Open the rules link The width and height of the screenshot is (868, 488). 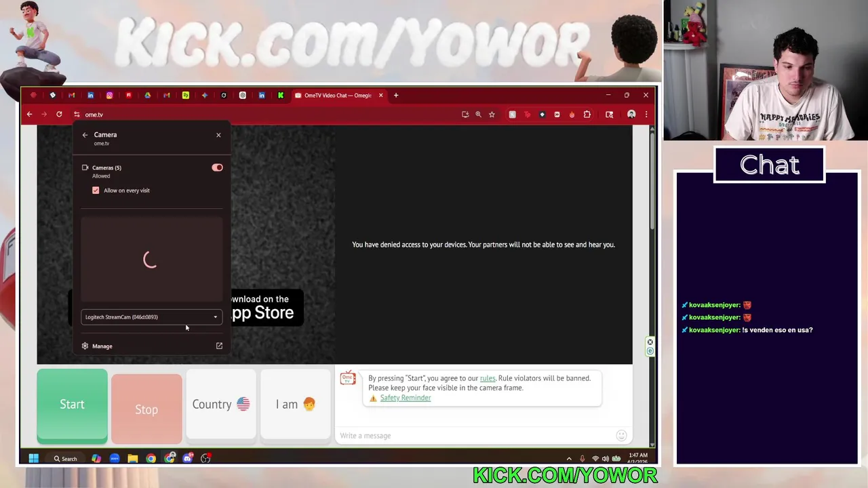tap(488, 378)
